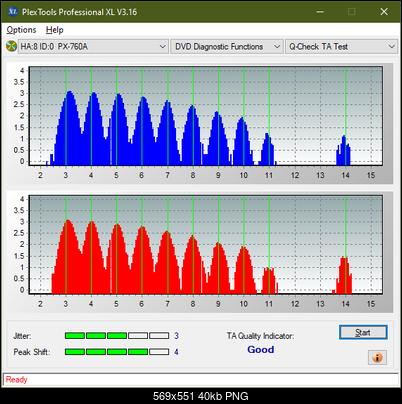Expand the DVD Diagnostic Functions dropdown
The width and height of the screenshot is (402, 404).
coord(227,46)
